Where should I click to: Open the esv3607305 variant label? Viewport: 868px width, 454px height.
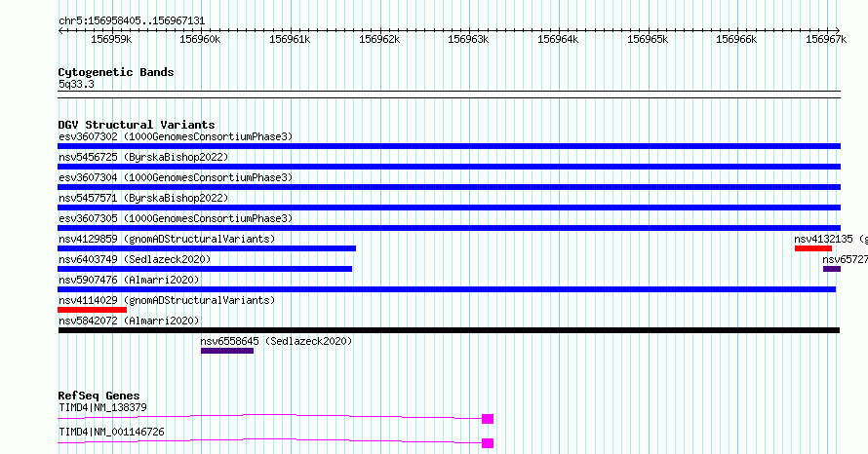(x=176, y=218)
